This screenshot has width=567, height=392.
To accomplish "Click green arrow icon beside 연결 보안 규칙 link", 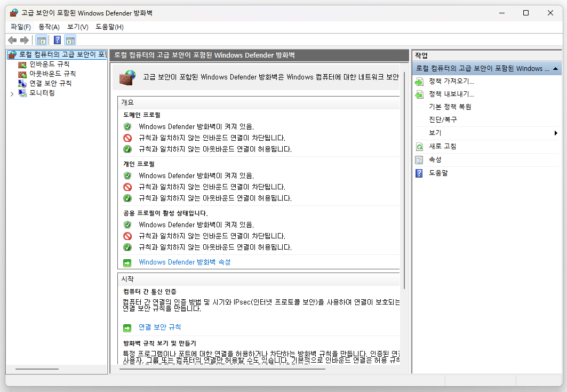I will point(127,328).
